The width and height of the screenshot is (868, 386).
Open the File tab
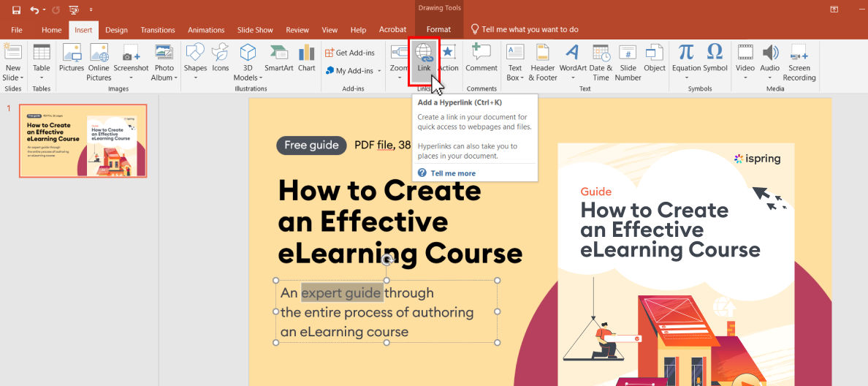point(17,30)
